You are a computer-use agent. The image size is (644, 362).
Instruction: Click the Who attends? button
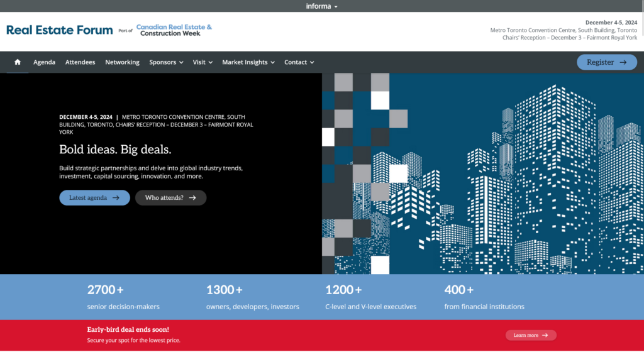pos(170,197)
